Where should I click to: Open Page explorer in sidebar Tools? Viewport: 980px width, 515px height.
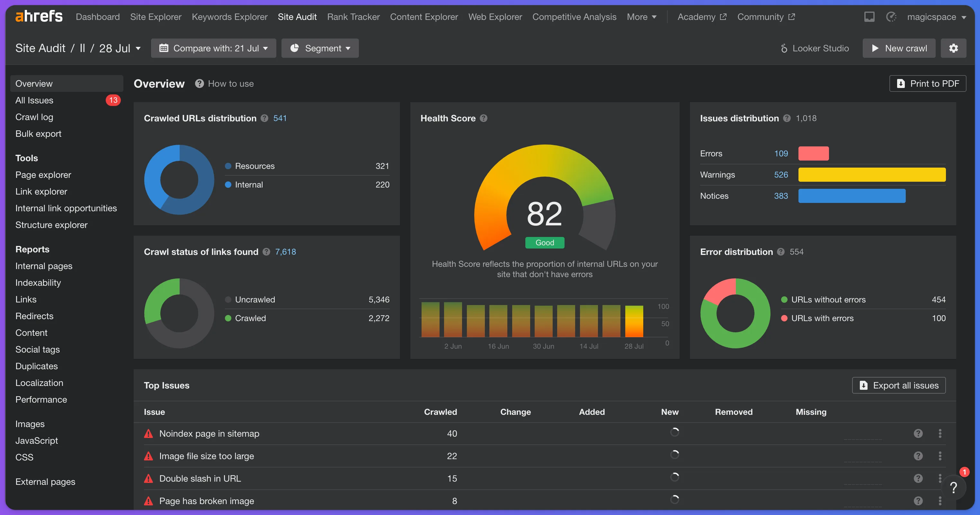coord(43,175)
